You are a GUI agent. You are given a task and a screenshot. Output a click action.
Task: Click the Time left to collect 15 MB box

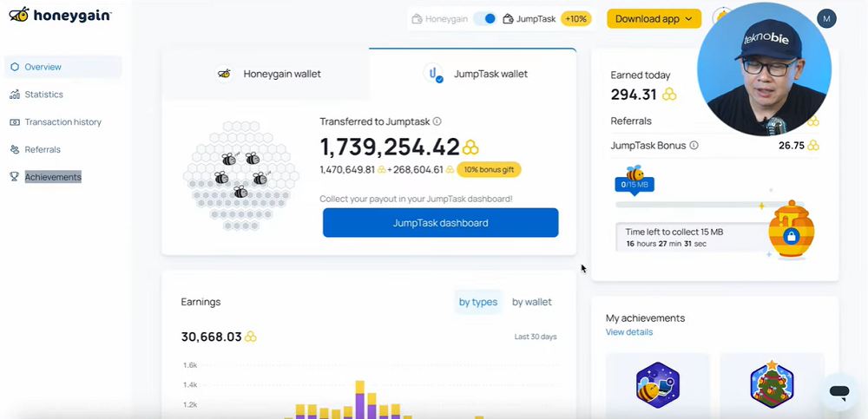pos(693,238)
